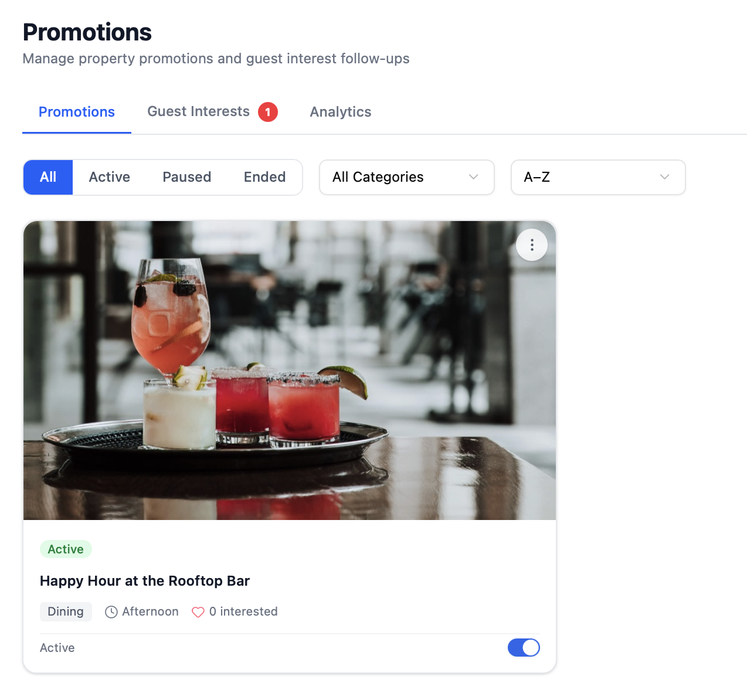747x700 pixels.
Task: Click the cocktail promotion image
Action: tap(290, 371)
